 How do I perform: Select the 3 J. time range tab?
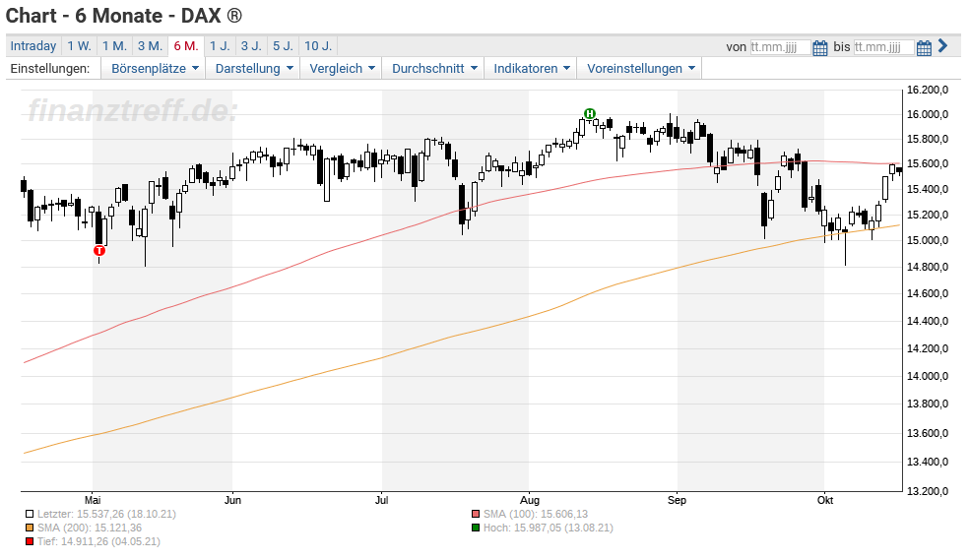[x=251, y=45]
